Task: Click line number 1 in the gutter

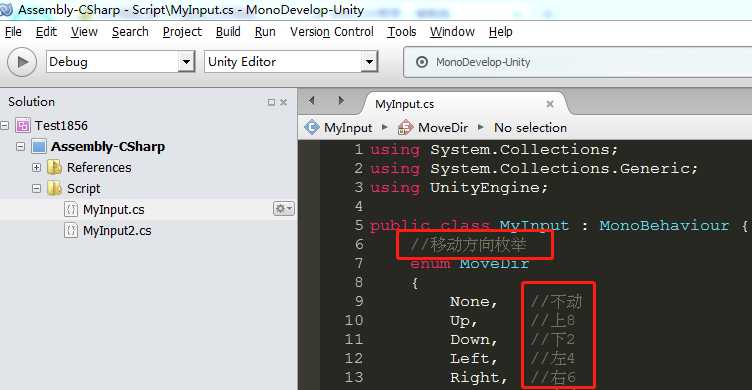Action: 358,150
